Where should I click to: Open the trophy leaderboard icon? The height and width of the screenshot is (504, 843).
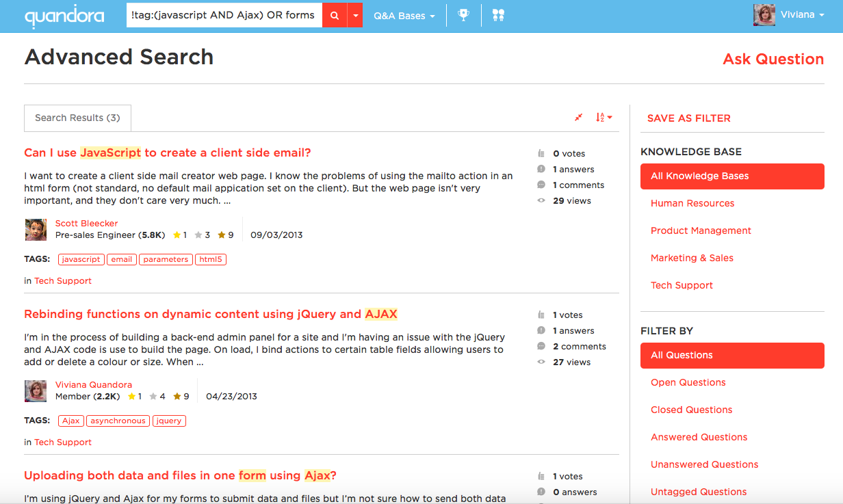click(x=463, y=15)
